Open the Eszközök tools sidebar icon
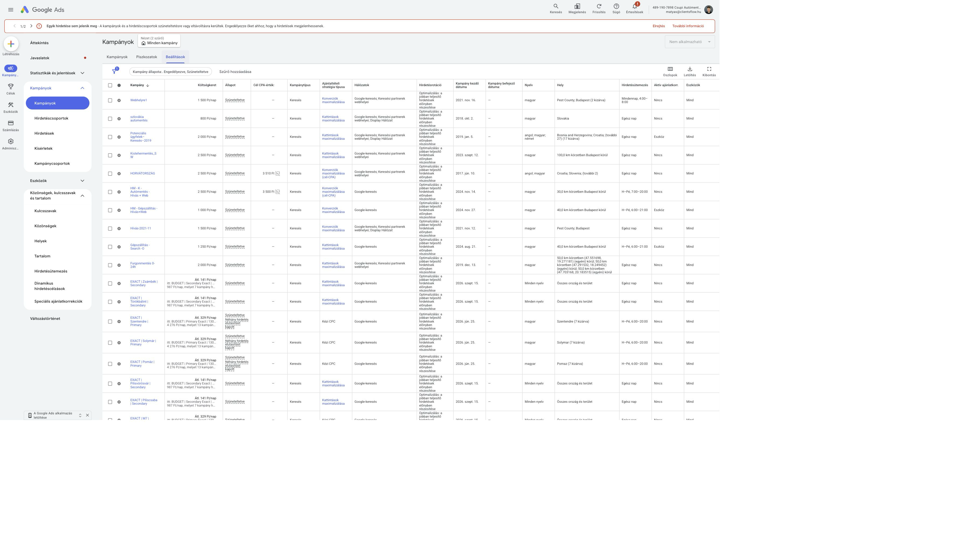The height and width of the screenshot is (560, 959). [11, 105]
